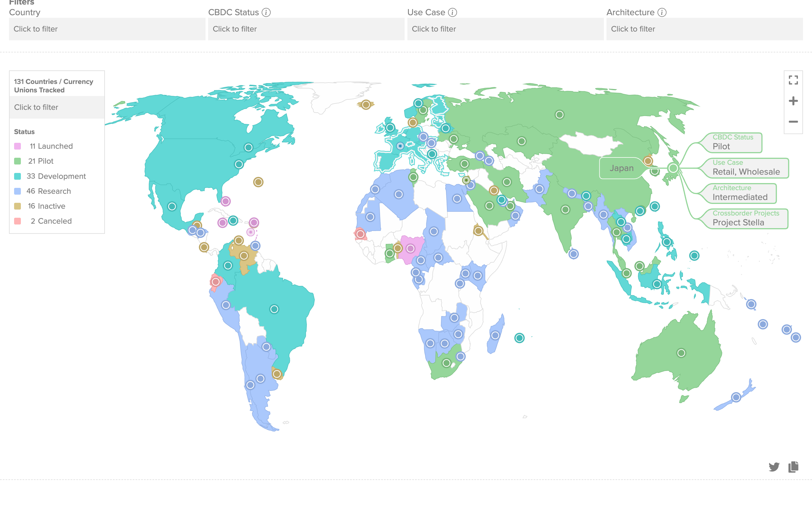Open the Countries Tracked filter in the legend

57,107
